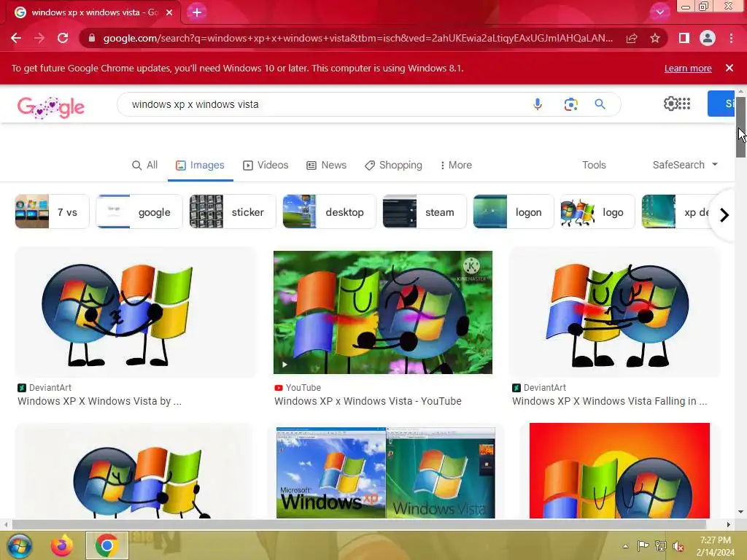Screen dimensions: 747x560
Task: Go back to the previous page
Action: pos(16,38)
